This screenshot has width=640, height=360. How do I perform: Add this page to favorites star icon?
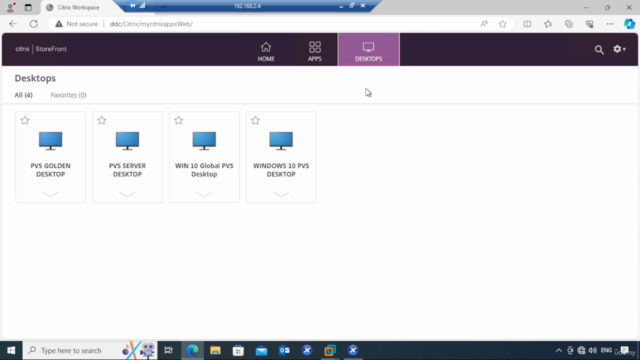click(503, 24)
